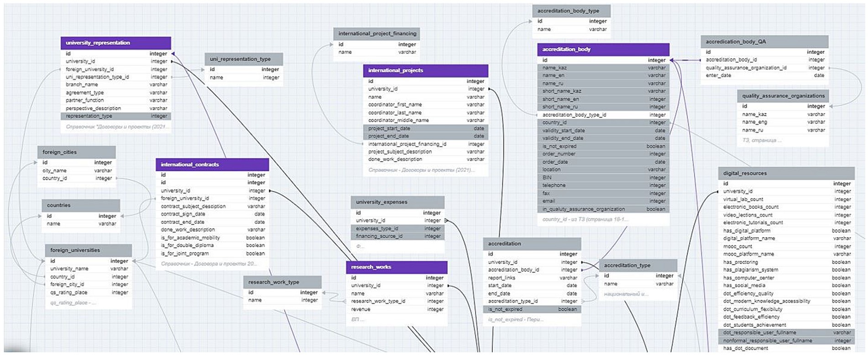Select the accreditation_body purple table header

click(x=603, y=49)
